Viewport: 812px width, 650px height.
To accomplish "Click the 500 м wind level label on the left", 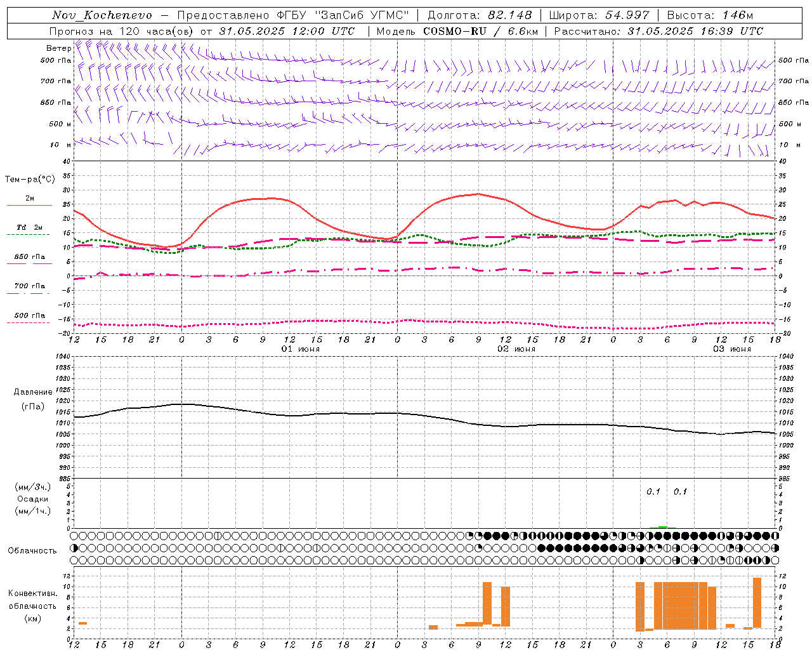I will tap(60, 124).
